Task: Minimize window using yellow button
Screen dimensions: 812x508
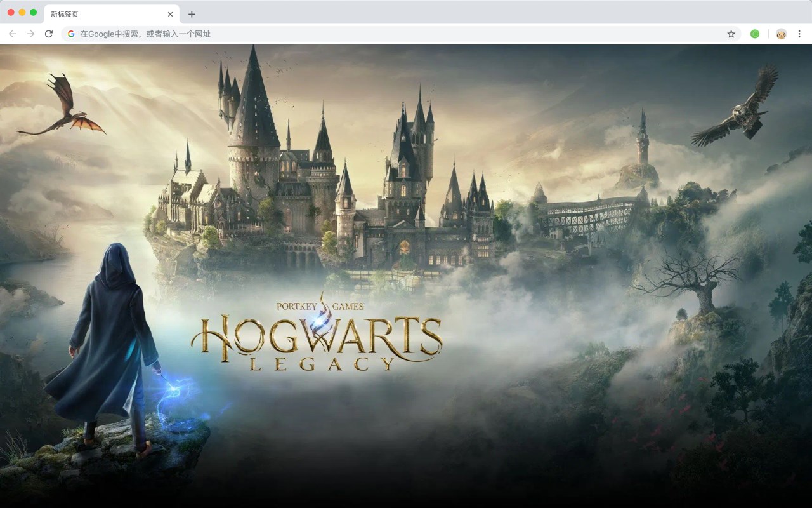Action: coord(22,13)
